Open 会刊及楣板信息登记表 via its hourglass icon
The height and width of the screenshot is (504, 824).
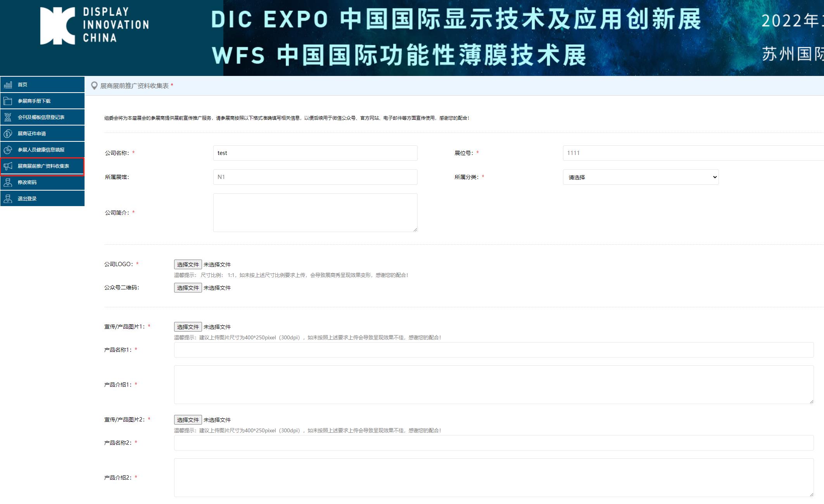pos(8,117)
